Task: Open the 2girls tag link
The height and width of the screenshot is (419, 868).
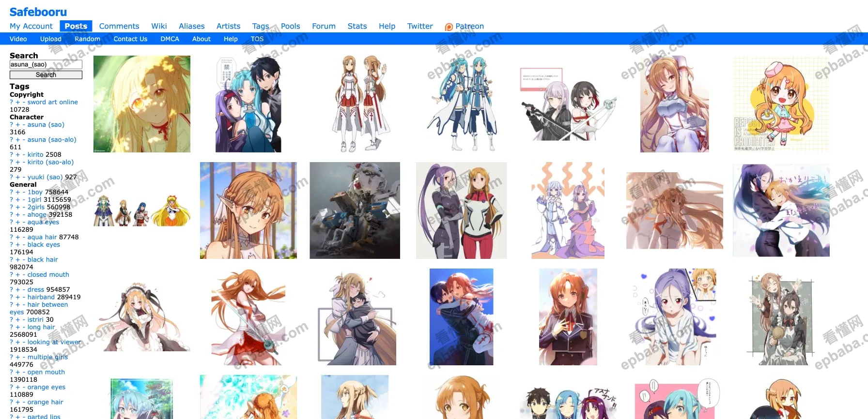Action: [36, 207]
